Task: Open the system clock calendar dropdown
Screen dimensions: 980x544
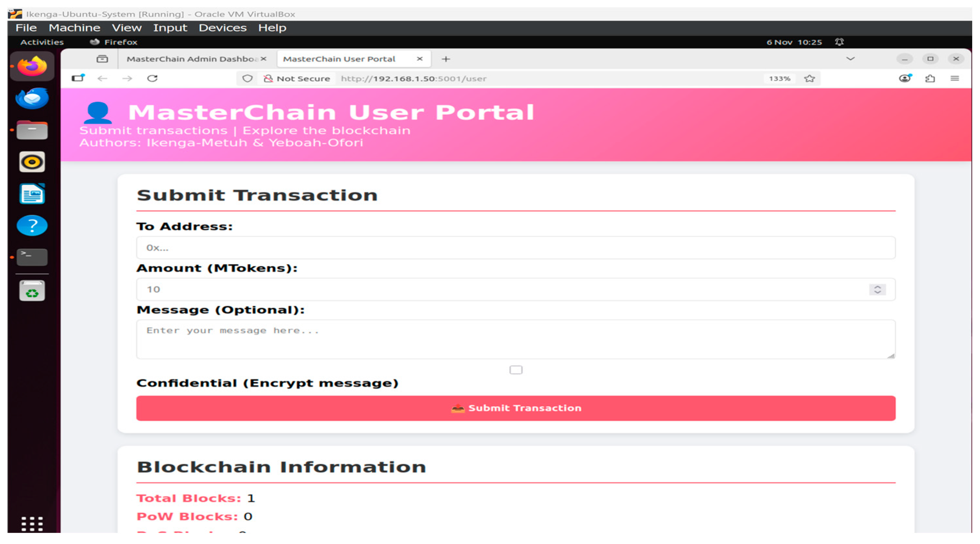Action: click(x=794, y=42)
